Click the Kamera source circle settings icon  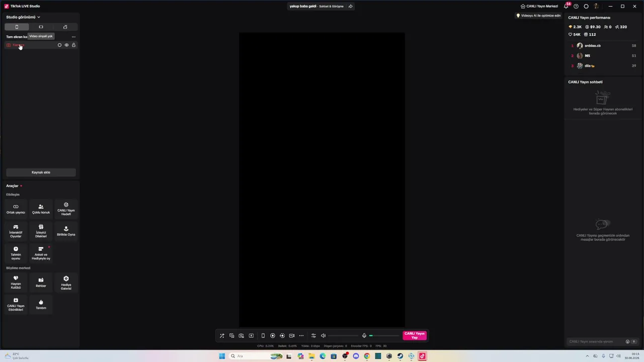point(59,45)
